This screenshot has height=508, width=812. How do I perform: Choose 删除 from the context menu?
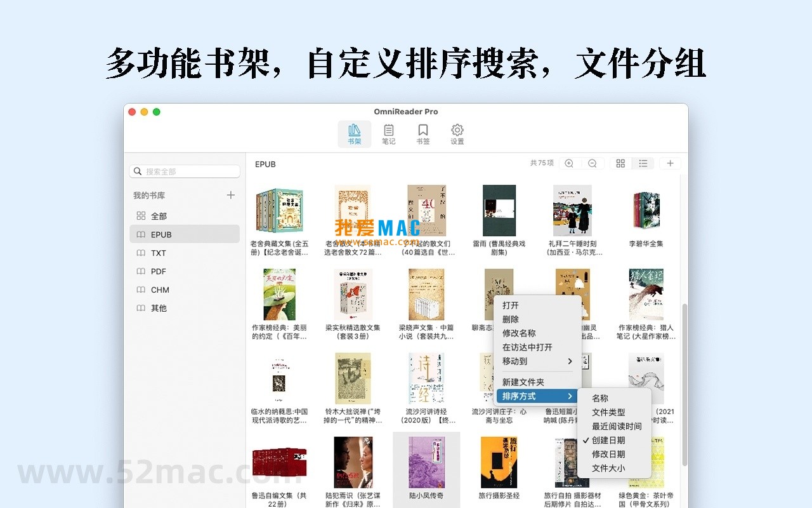click(x=511, y=319)
